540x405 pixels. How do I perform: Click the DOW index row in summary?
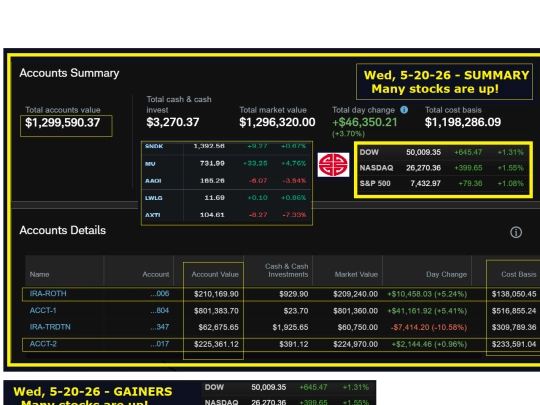click(442, 152)
